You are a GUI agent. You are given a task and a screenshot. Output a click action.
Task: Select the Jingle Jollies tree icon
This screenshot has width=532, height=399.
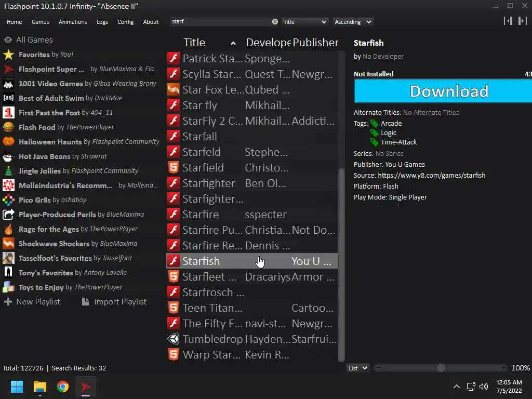click(x=8, y=171)
